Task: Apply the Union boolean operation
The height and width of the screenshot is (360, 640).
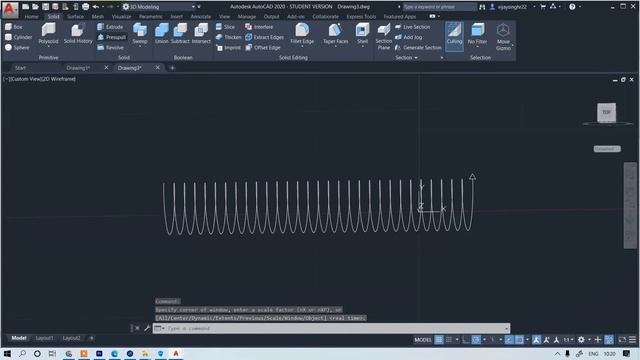Action: [162, 33]
